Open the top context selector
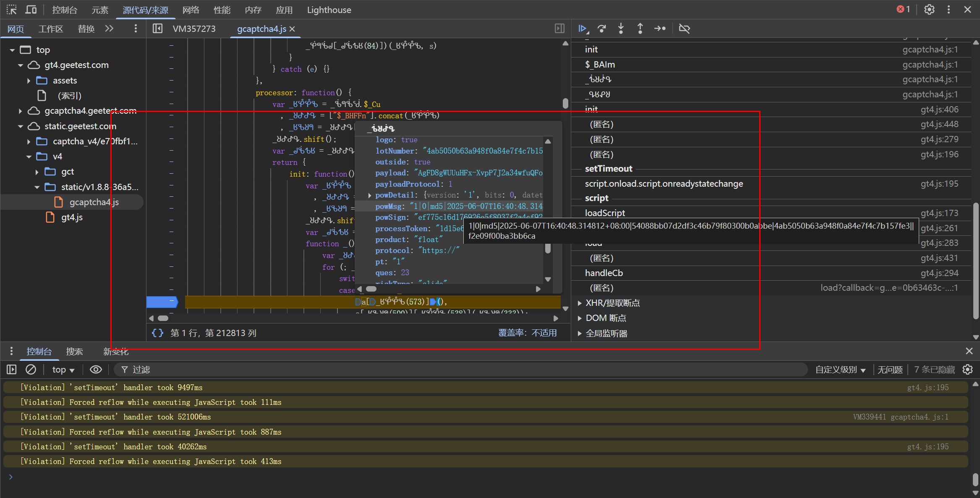 click(x=63, y=370)
